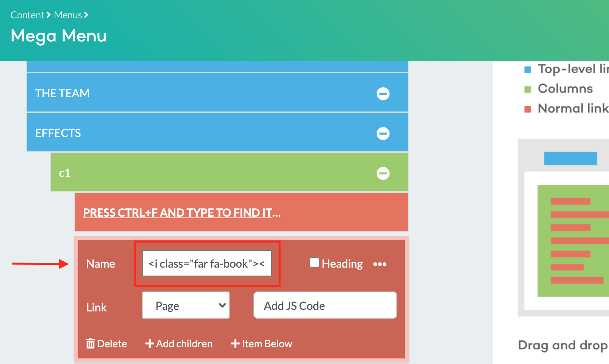This screenshot has height=364, width=609.
Task: Go to Content breadcrumb
Action: coord(27,15)
